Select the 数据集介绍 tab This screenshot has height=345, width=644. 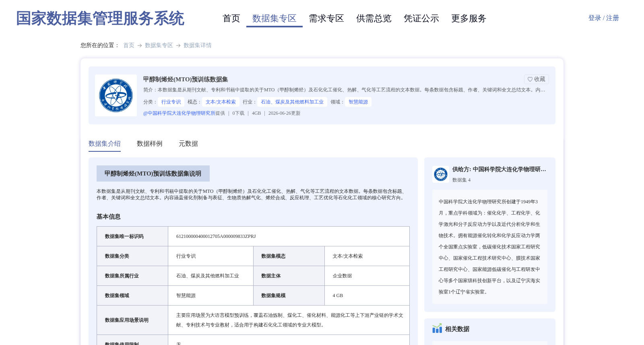coord(105,144)
